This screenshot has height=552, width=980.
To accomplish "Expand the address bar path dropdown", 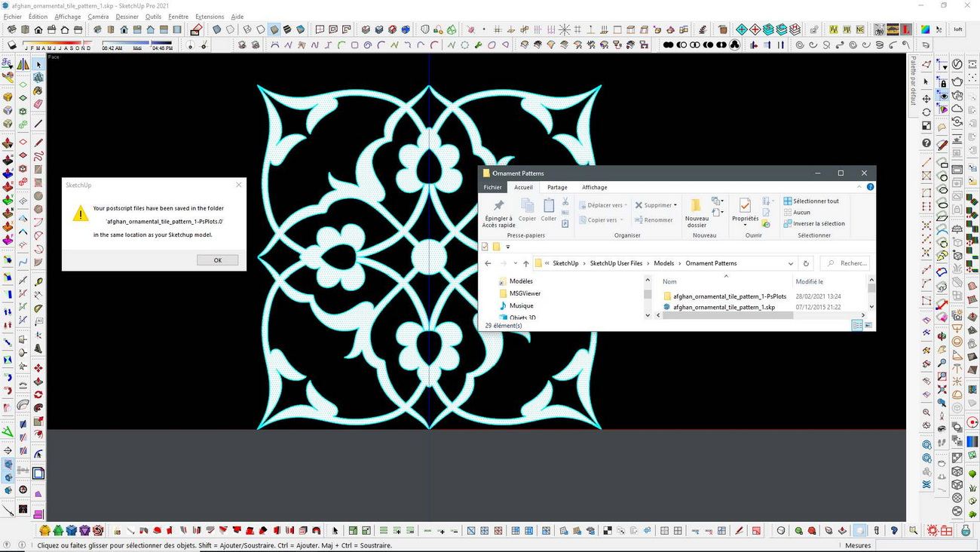I will [790, 263].
